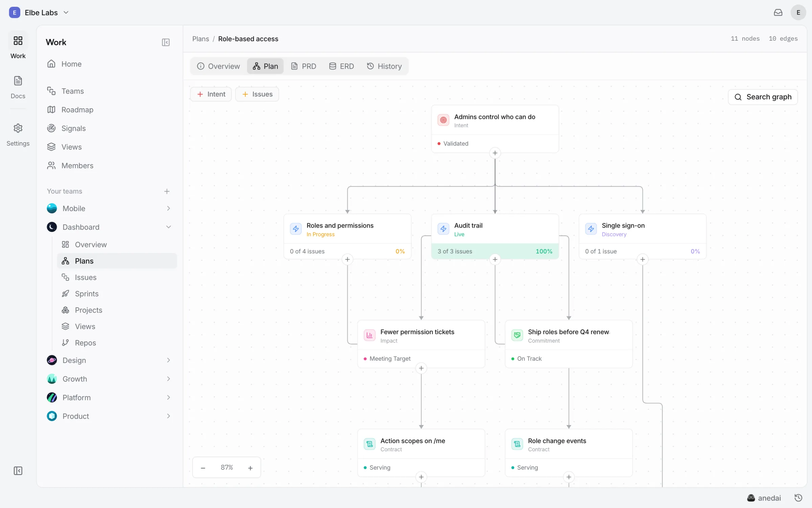This screenshot has height=508, width=812.
Task: Click the add Issues button
Action: [x=257, y=94]
